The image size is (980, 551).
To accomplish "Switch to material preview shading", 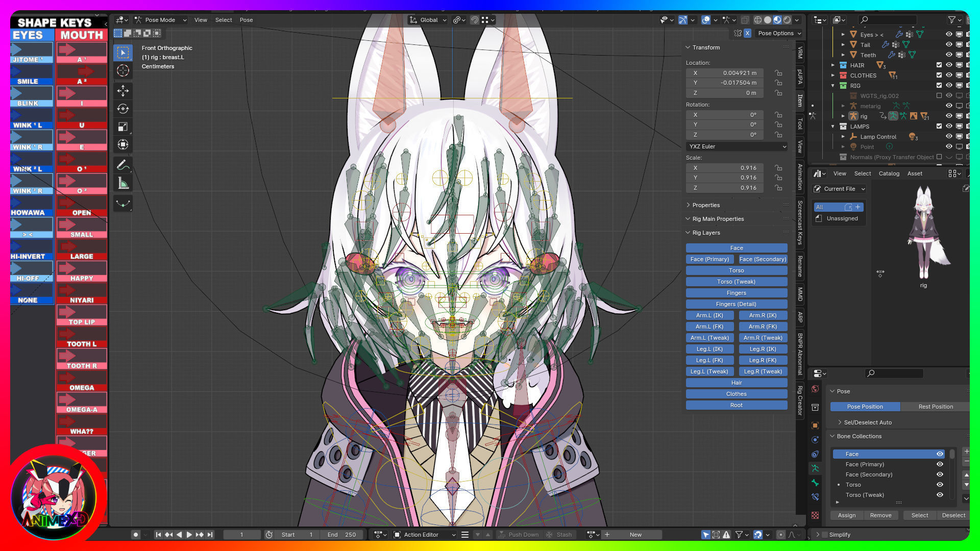I will tap(777, 20).
